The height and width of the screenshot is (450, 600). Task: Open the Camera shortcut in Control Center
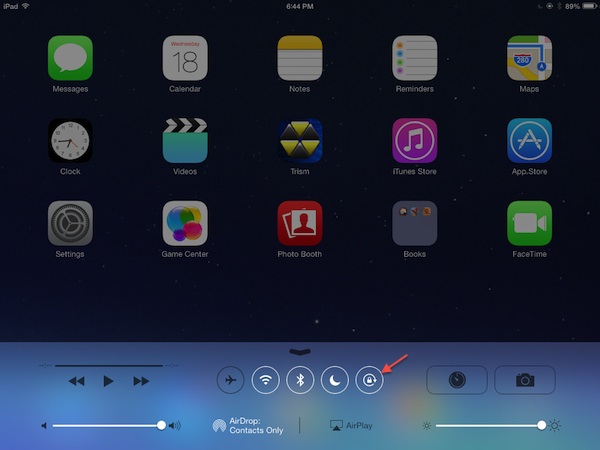[x=525, y=380]
